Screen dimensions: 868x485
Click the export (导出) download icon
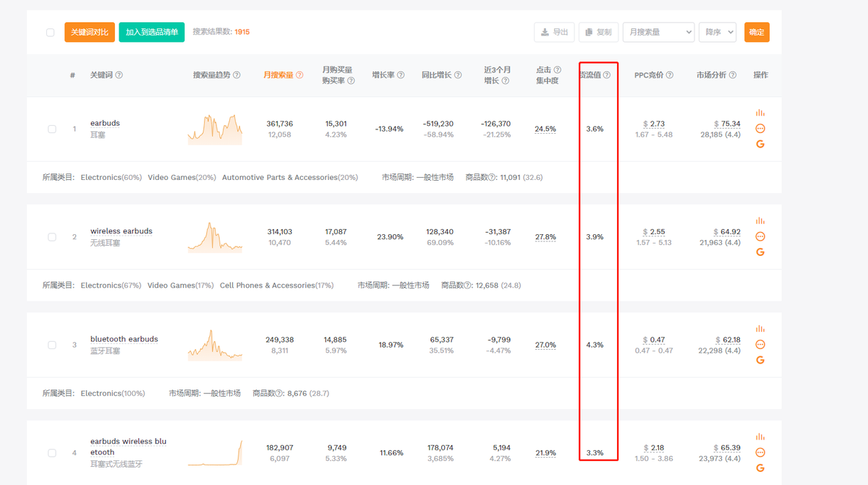[554, 32]
